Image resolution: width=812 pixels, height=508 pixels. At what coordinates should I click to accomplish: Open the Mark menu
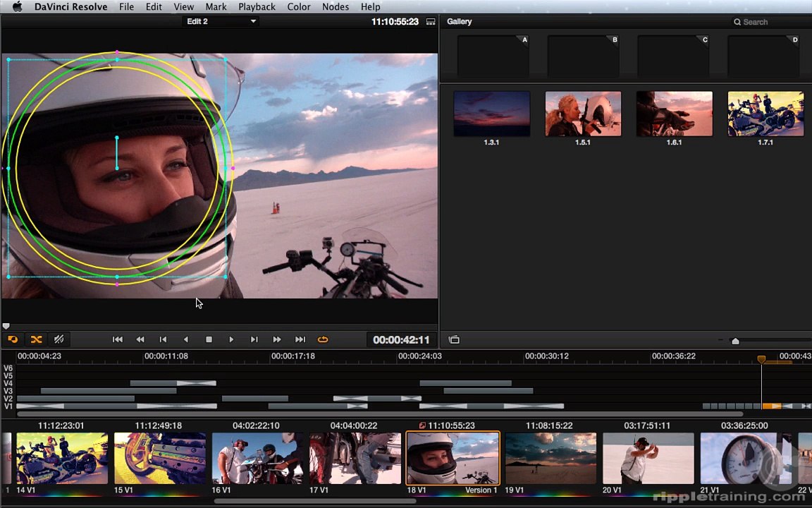[216, 7]
